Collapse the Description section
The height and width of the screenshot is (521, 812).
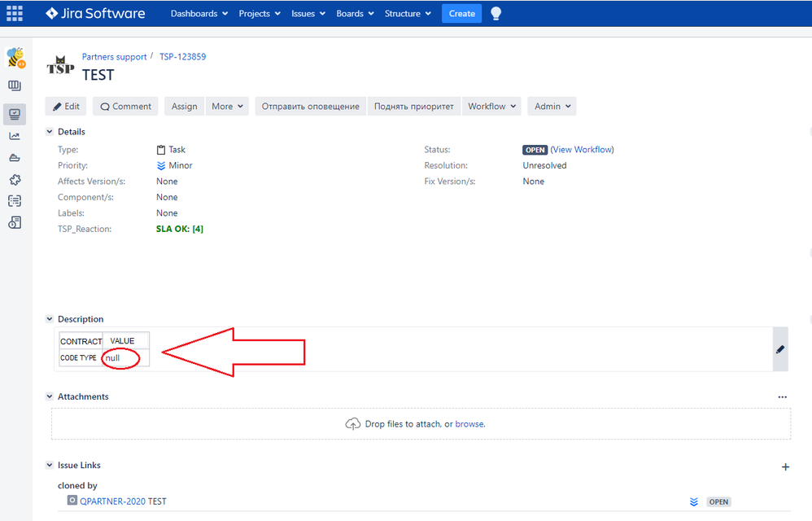[50, 319]
